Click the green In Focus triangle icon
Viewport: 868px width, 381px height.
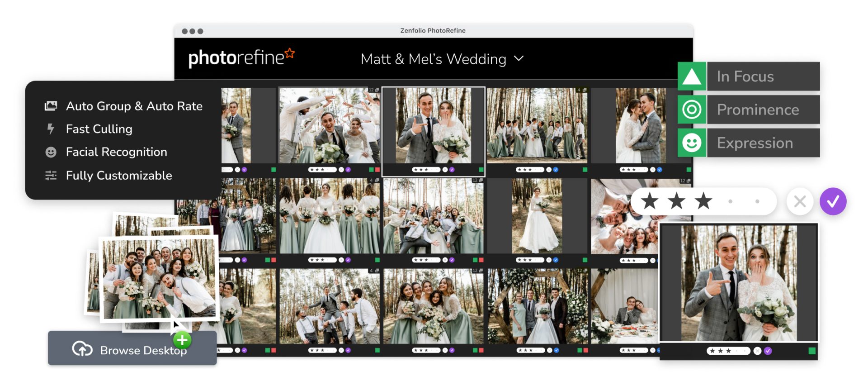coord(692,76)
